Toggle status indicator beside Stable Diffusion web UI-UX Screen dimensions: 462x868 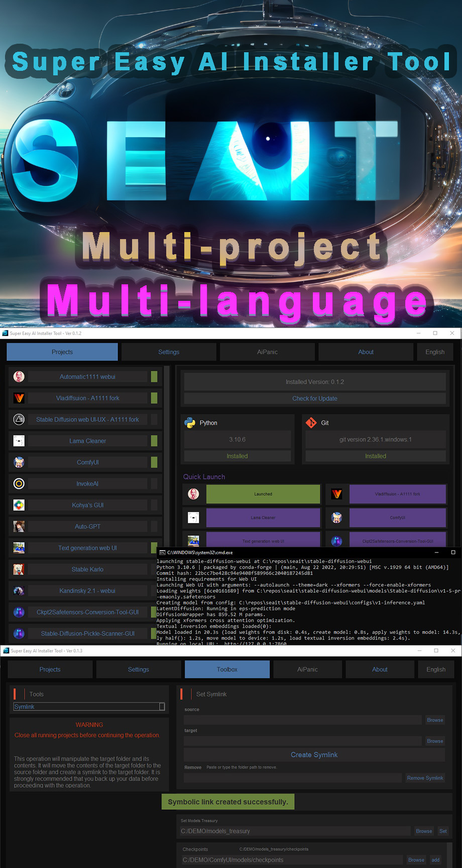coord(154,419)
